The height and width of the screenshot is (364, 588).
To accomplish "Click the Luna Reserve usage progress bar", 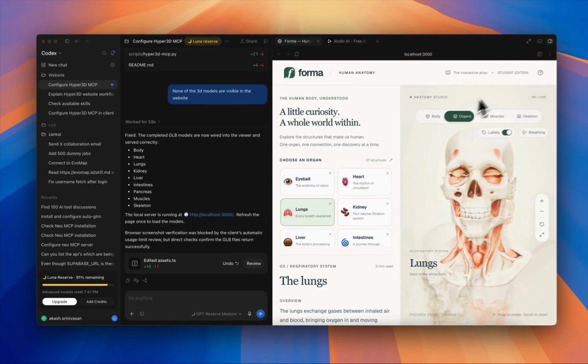I will click(78, 284).
